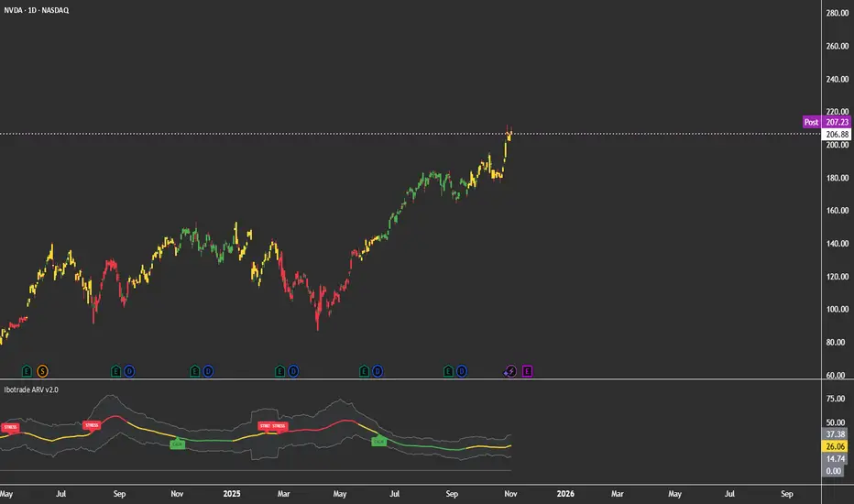Click the 160.00 price axis label
The image size is (854, 504).
[838, 211]
